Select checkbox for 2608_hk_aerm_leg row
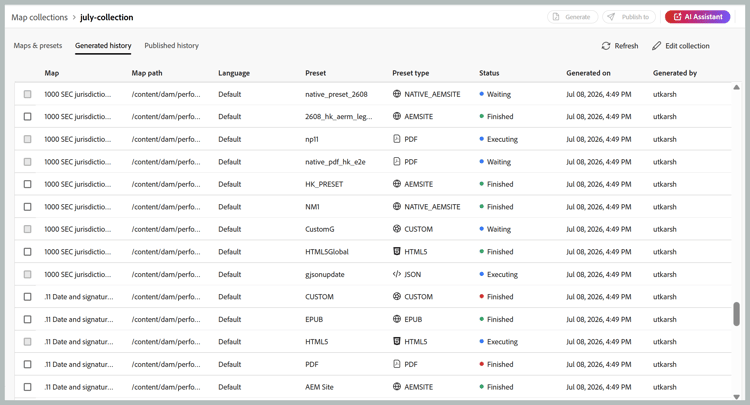The height and width of the screenshot is (405, 750). tap(28, 117)
